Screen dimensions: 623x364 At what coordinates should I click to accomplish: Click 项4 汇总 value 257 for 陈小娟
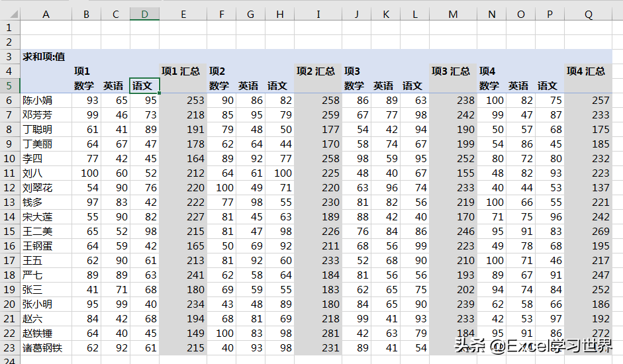click(589, 101)
